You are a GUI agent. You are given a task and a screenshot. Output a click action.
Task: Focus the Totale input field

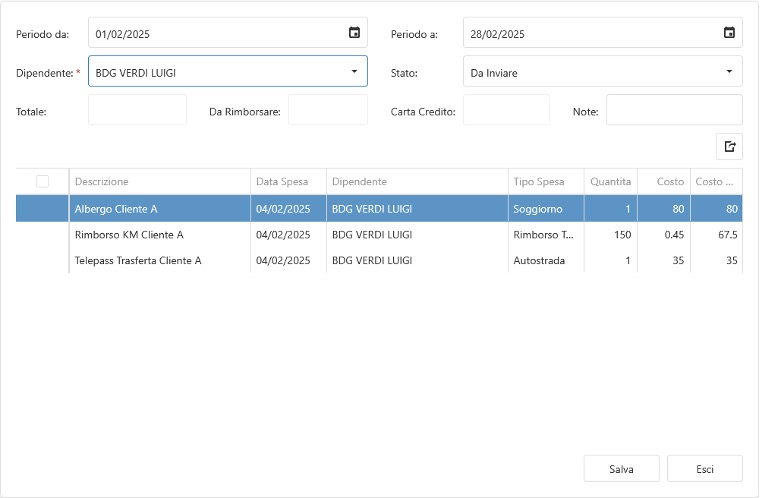point(137,110)
